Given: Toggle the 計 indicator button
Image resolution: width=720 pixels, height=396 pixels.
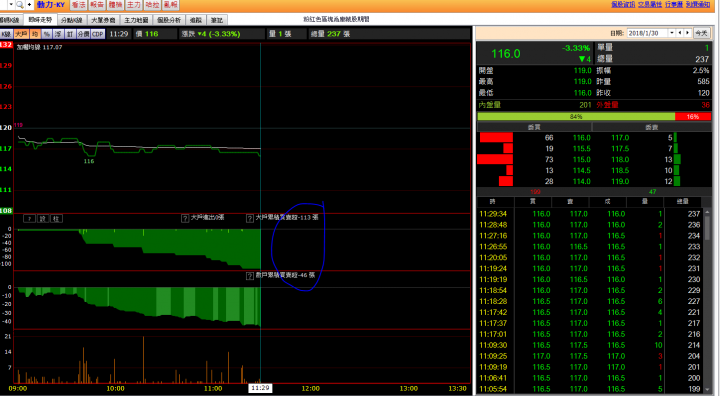Looking at the screenshot, I should point(70,34).
